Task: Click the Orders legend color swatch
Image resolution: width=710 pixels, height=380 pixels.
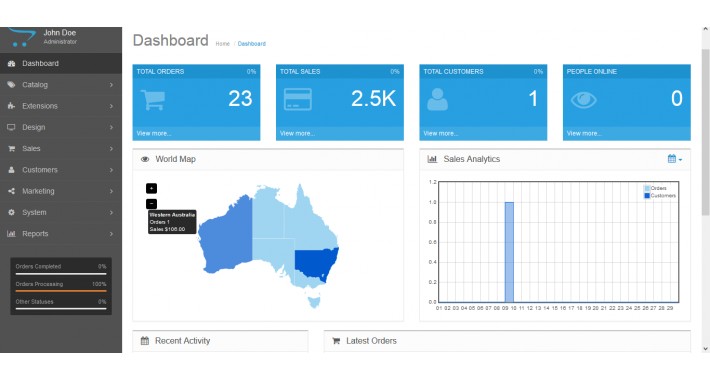Action: 647,188
